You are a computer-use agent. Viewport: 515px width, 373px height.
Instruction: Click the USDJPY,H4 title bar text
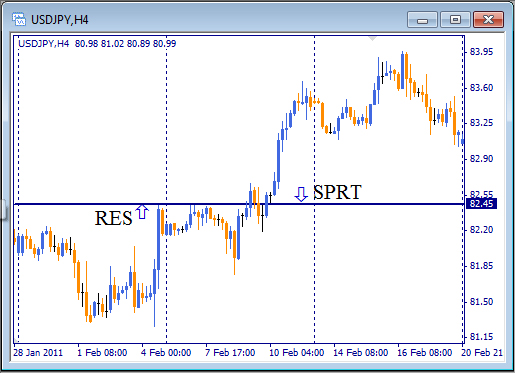60,20
